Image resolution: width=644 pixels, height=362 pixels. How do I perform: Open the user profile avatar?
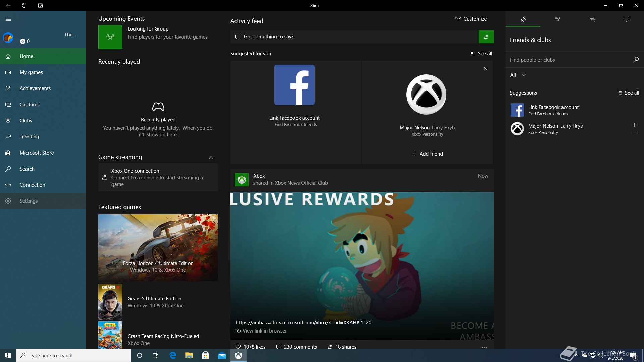coord(8,38)
